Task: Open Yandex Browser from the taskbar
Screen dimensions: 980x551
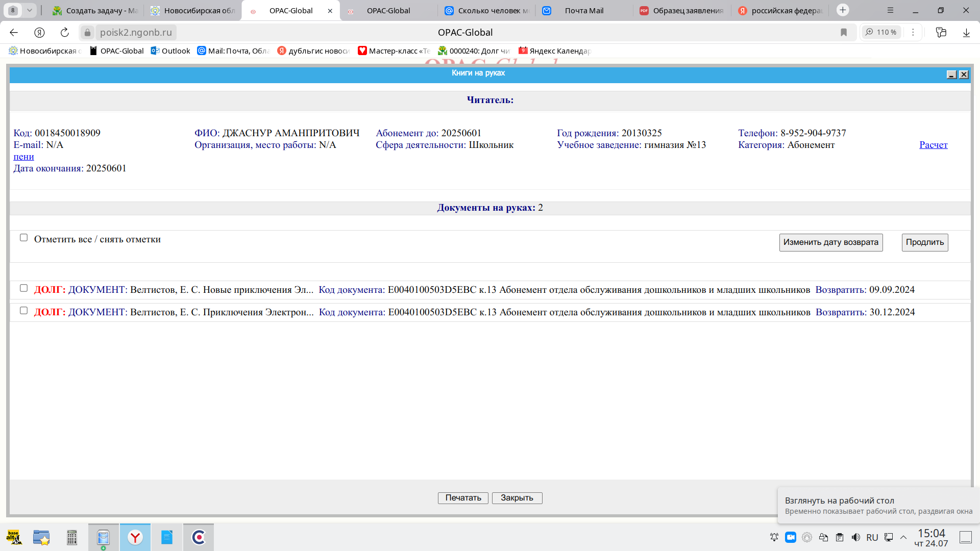Action: (x=135, y=537)
